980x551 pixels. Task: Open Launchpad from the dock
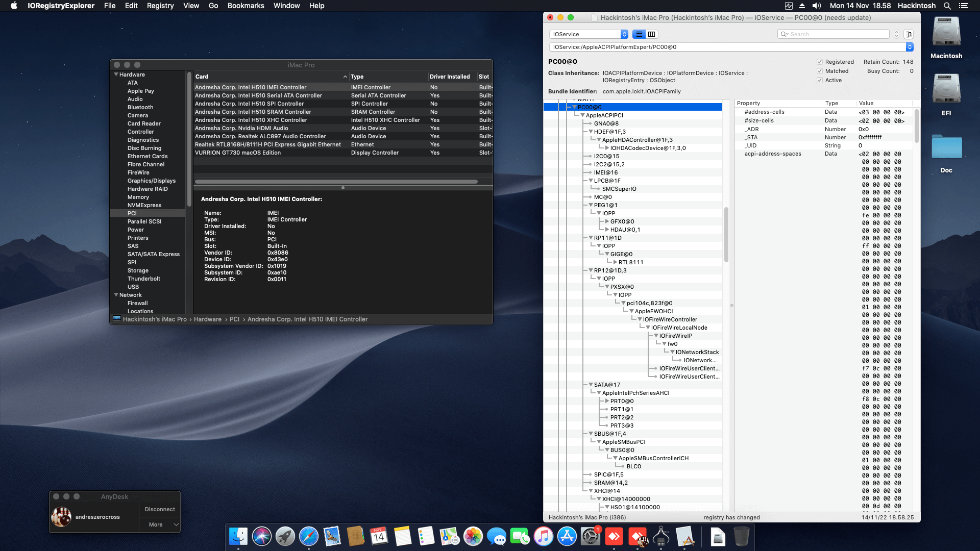coord(285,537)
